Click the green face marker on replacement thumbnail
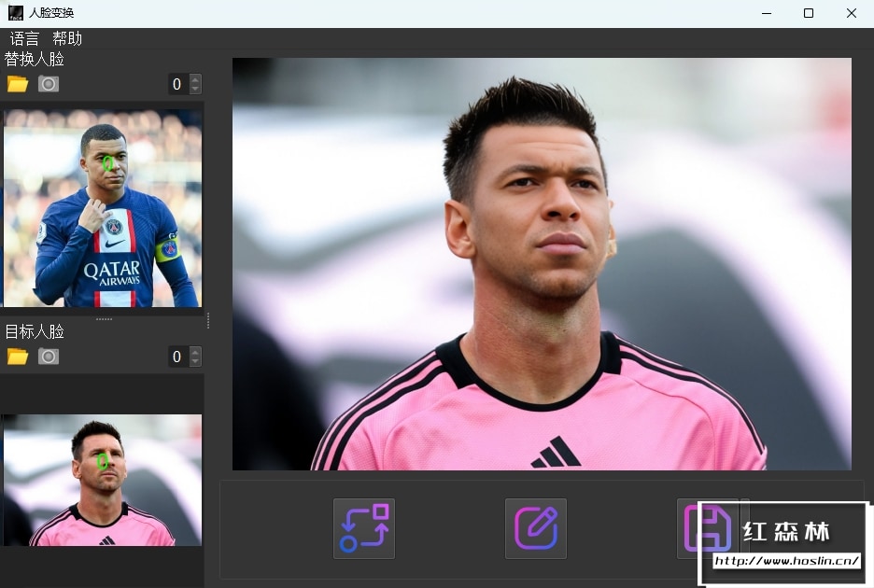 tap(108, 163)
